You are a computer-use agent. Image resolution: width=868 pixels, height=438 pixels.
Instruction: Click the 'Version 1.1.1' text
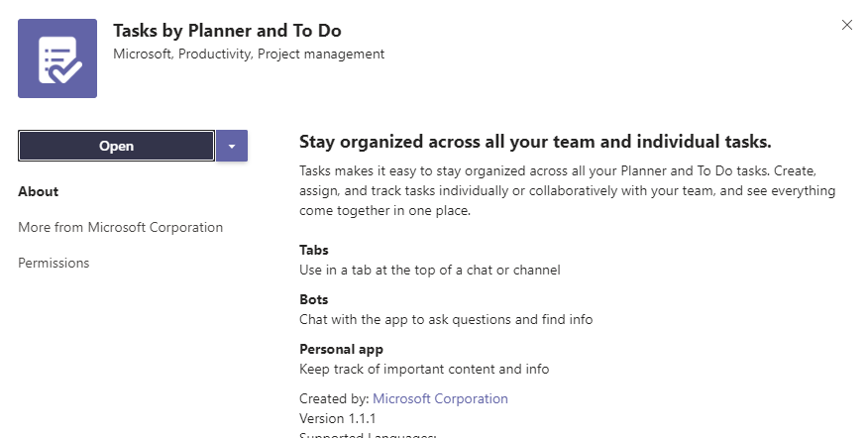(338, 418)
